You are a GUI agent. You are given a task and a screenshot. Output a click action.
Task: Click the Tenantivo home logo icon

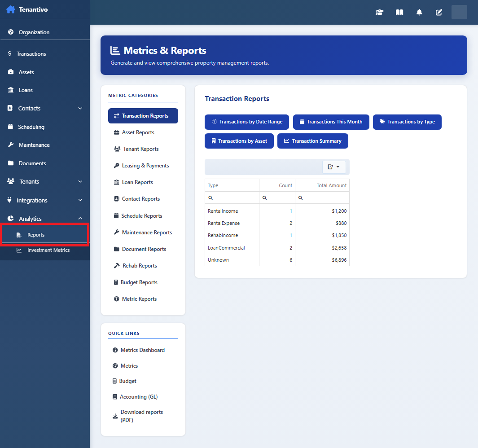tap(11, 9)
